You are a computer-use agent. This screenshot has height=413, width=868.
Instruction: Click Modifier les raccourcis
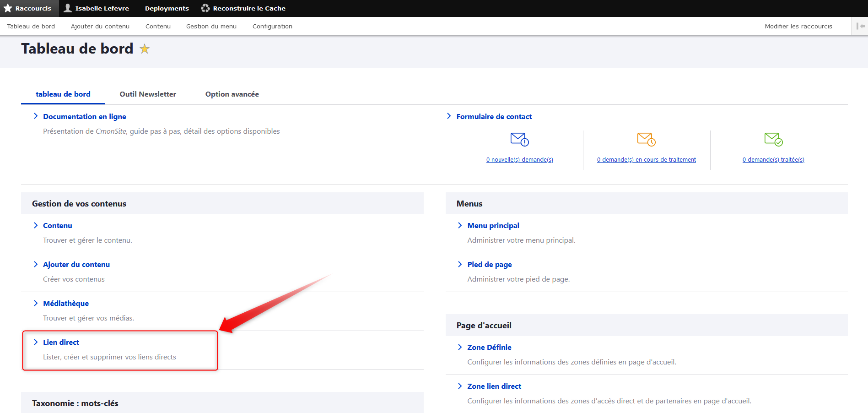(798, 26)
